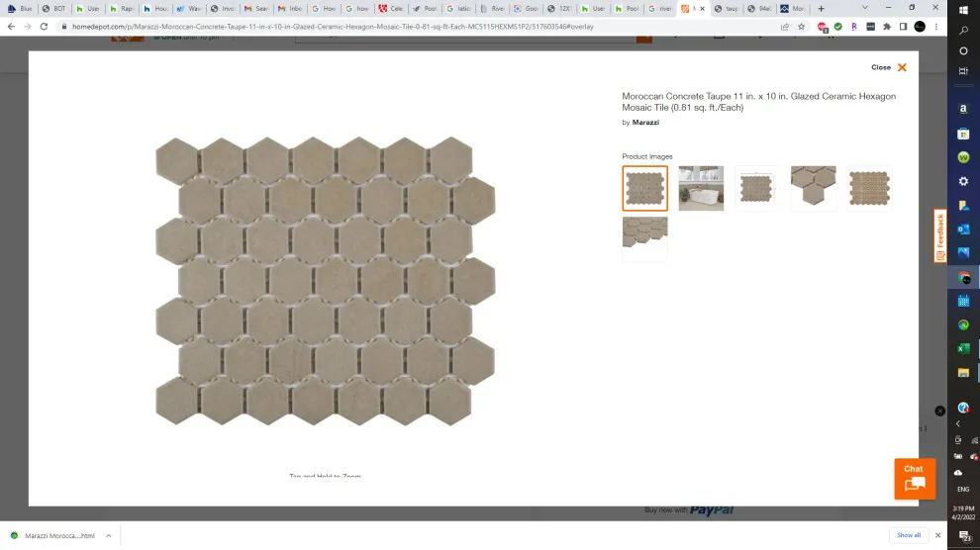Open the green checkmark extension
Screen dimensions: 980x550
[x=838, y=27]
